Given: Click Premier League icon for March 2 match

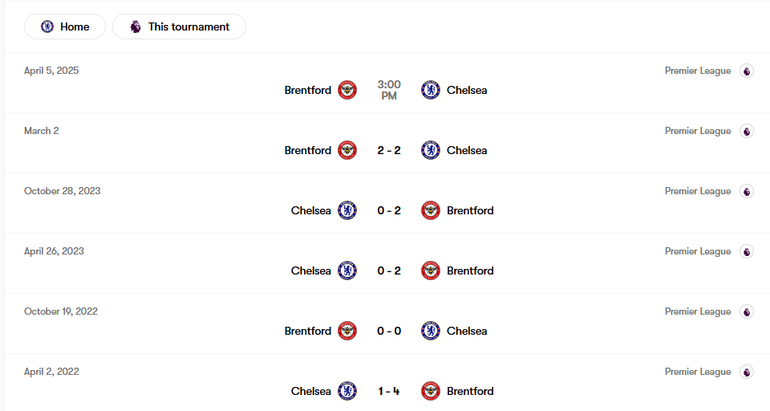Looking at the screenshot, I should [746, 131].
